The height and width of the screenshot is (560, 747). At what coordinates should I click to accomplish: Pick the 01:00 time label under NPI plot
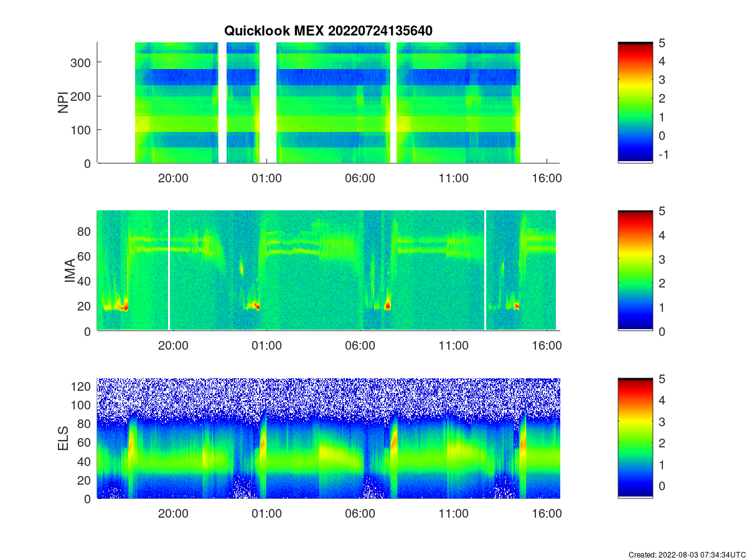click(266, 177)
